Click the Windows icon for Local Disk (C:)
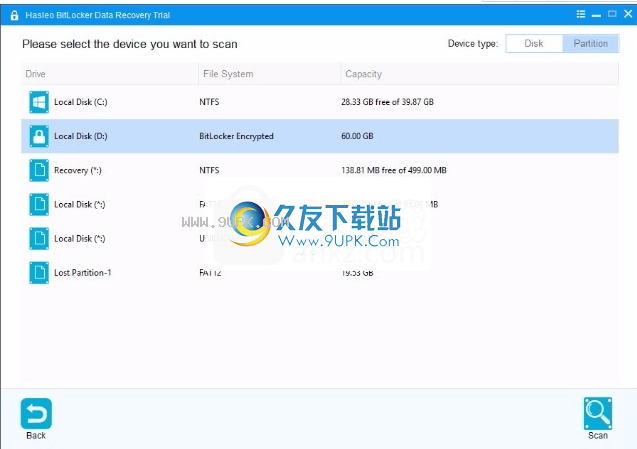Image resolution: width=637 pixels, height=449 pixels. point(39,102)
